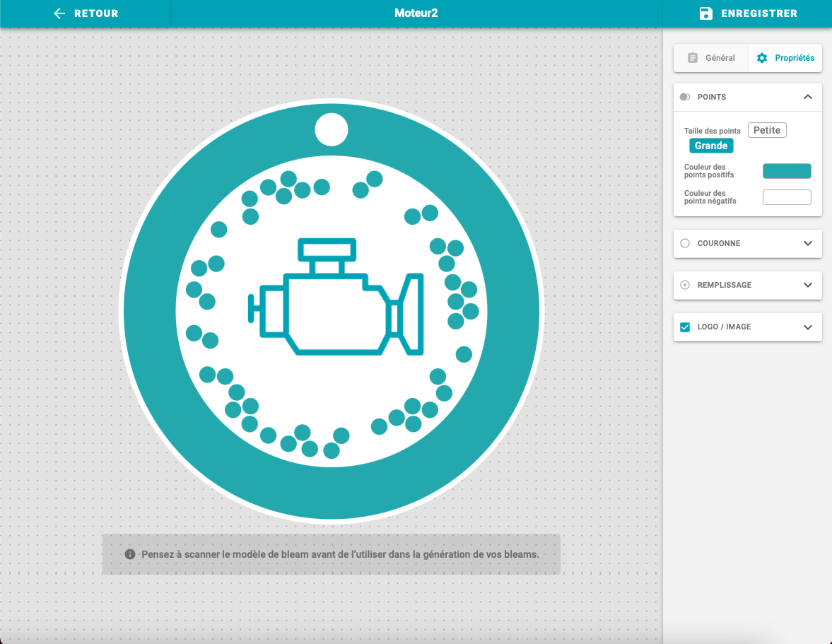This screenshot has width=832, height=644.
Task: Click 'Couleur des points positifs' label
Action: [709, 171]
